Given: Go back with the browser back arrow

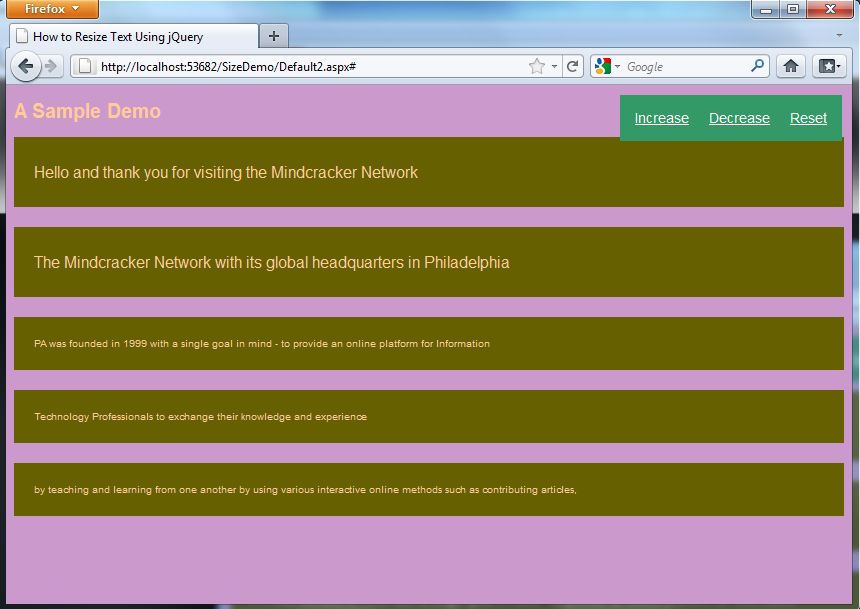Looking at the screenshot, I should (25, 66).
